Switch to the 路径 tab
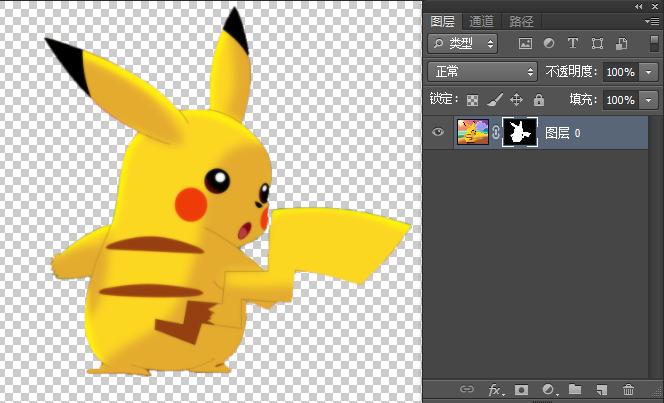This screenshot has height=403, width=664. tap(521, 20)
